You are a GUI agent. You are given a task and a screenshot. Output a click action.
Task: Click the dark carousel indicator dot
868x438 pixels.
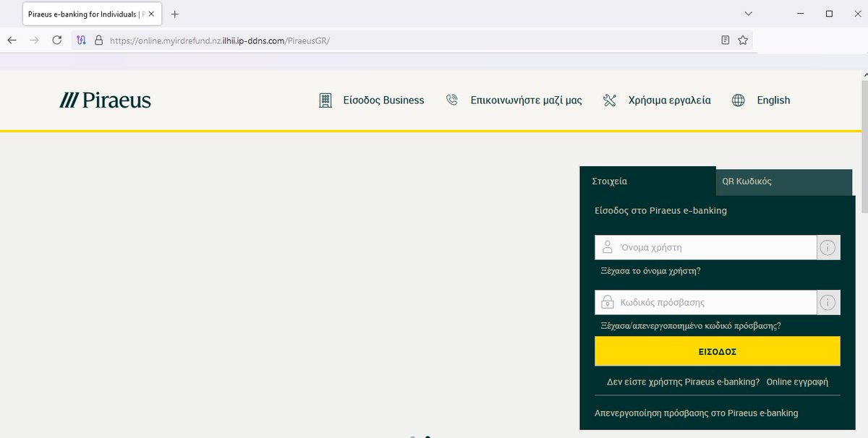tap(427, 437)
